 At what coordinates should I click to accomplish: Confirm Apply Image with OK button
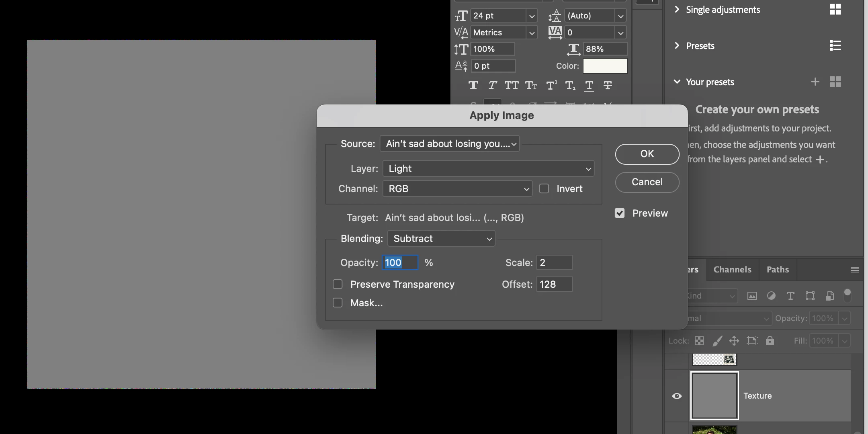[x=647, y=154]
